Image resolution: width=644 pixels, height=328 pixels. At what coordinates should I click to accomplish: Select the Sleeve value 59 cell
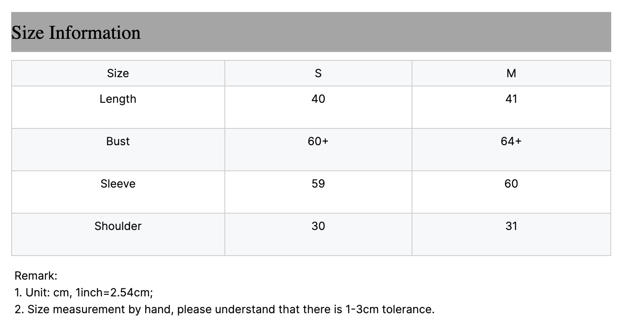[318, 184]
